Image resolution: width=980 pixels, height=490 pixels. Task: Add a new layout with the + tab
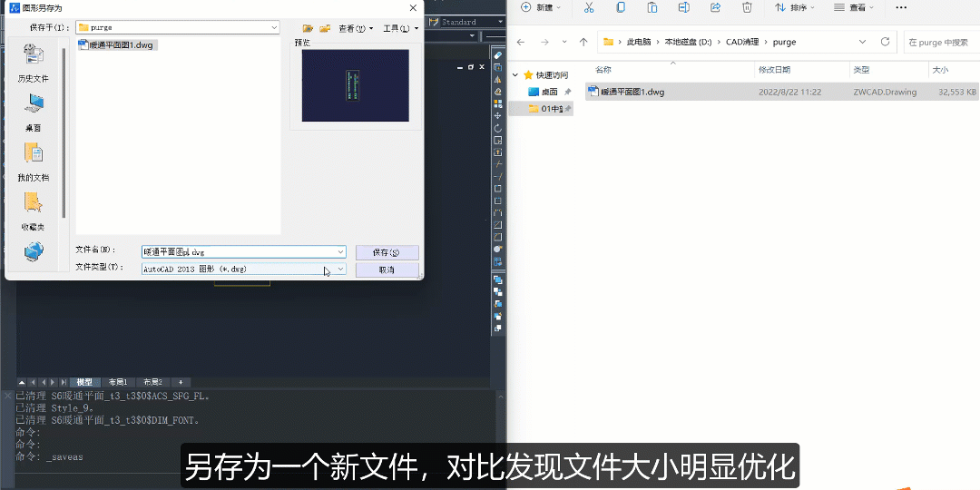[x=181, y=382]
